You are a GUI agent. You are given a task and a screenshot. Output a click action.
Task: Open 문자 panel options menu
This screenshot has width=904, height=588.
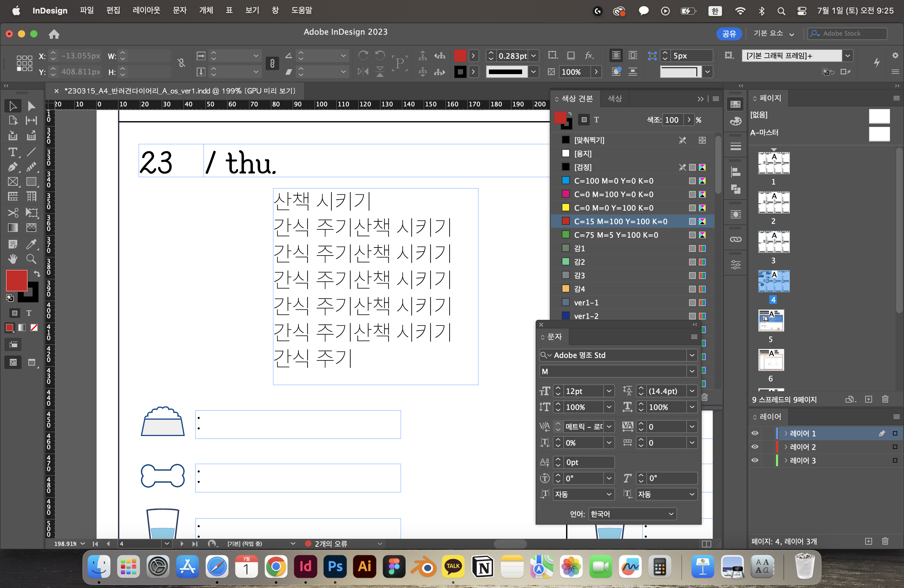[x=694, y=336]
